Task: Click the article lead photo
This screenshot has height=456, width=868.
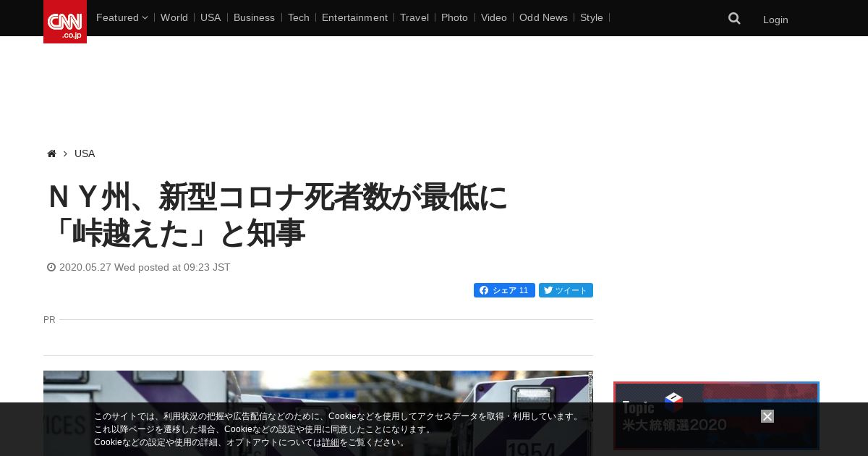Action: coord(318,413)
